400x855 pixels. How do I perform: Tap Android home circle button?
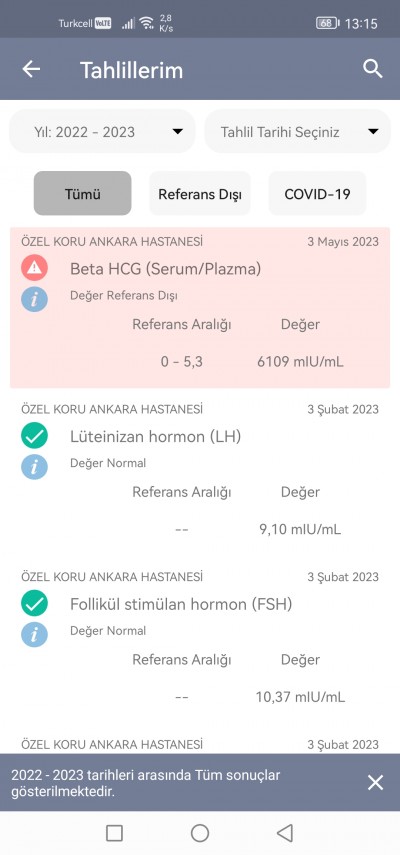(x=200, y=833)
